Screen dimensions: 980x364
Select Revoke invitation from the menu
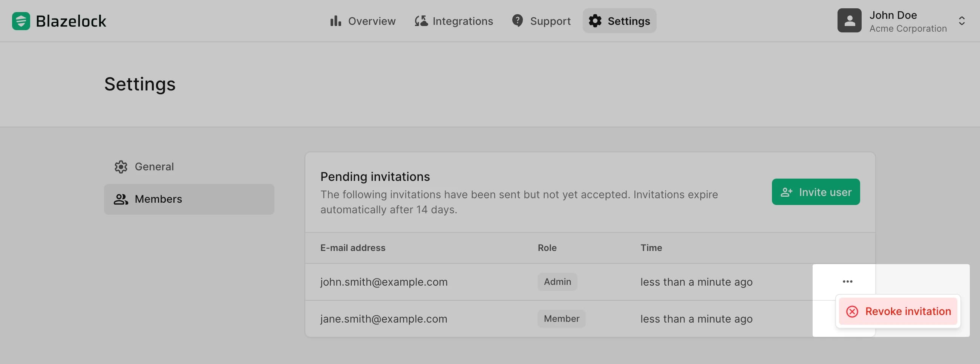coord(898,312)
